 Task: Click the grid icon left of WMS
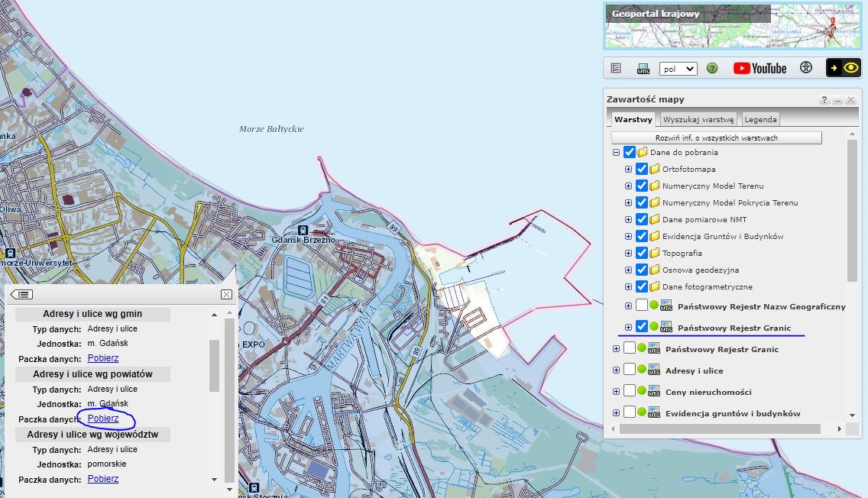click(616, 68)
